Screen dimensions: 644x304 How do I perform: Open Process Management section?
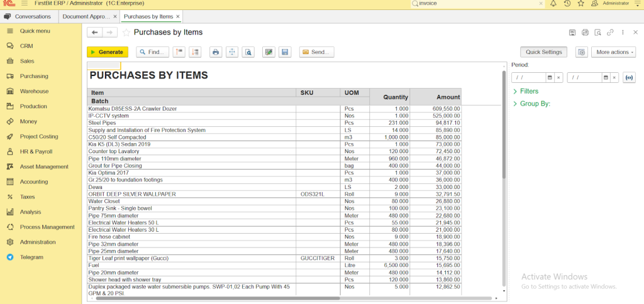(x=47, y=227)
